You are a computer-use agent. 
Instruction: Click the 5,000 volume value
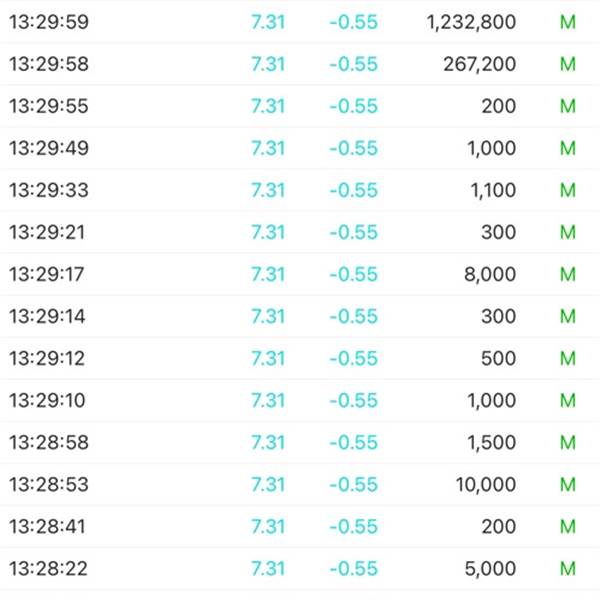490,569
